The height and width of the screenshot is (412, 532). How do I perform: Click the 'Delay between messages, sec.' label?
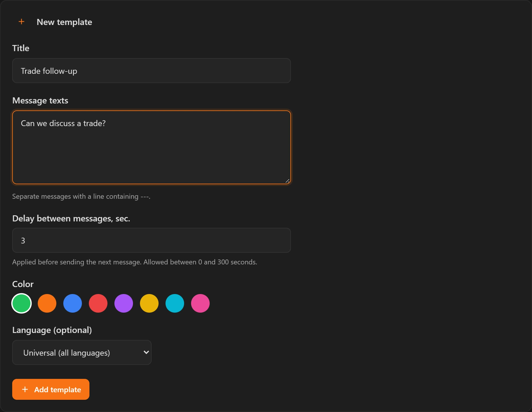tap(71, 218)
